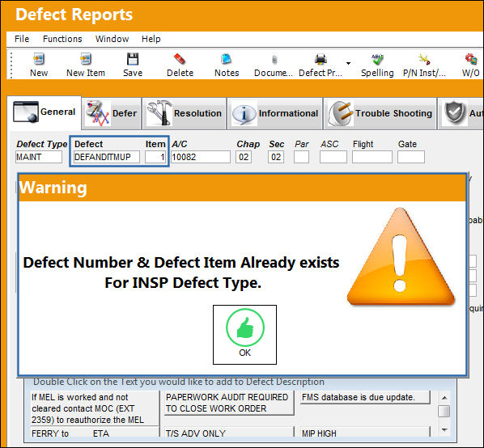Click the empty Par field

[301, 157]
